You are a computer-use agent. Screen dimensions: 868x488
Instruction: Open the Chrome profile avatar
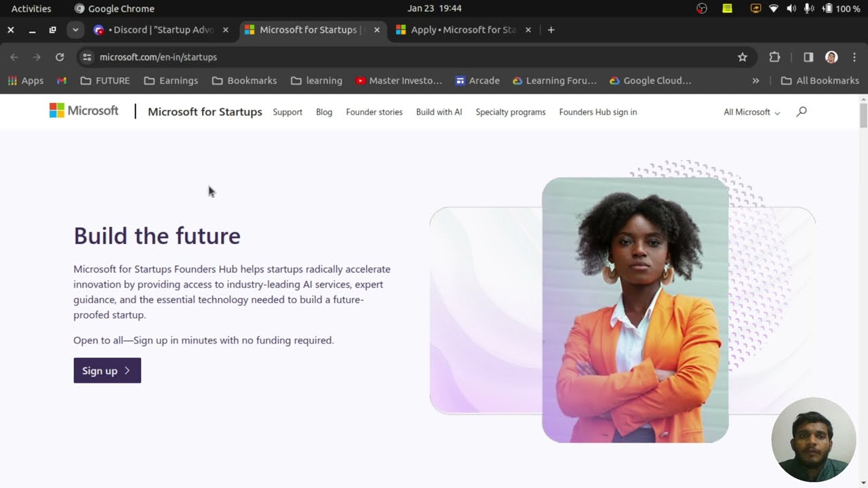click(831, 57)
